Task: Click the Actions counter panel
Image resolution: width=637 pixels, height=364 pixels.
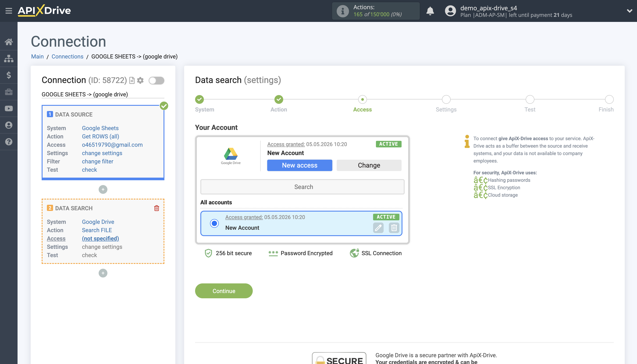Action: (375, 11)
